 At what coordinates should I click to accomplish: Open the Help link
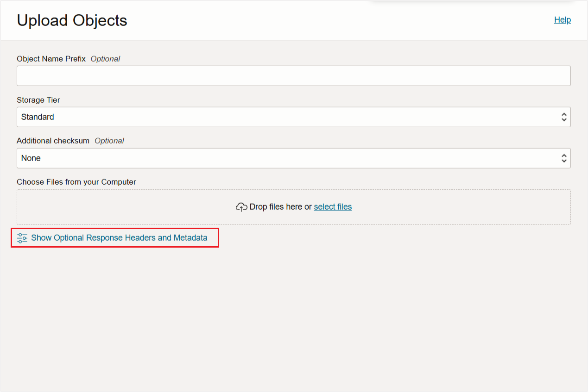(562, 19)
